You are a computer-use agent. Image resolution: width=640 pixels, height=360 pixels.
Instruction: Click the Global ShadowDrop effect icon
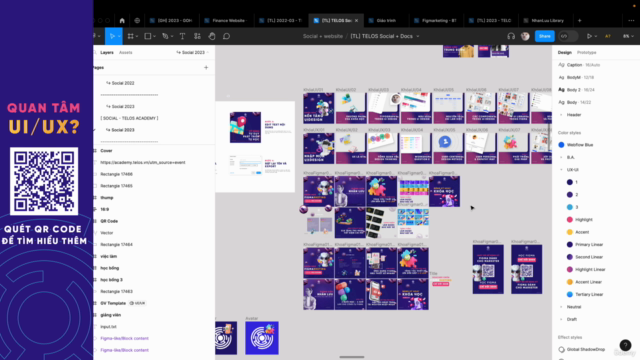pos(562,349)
